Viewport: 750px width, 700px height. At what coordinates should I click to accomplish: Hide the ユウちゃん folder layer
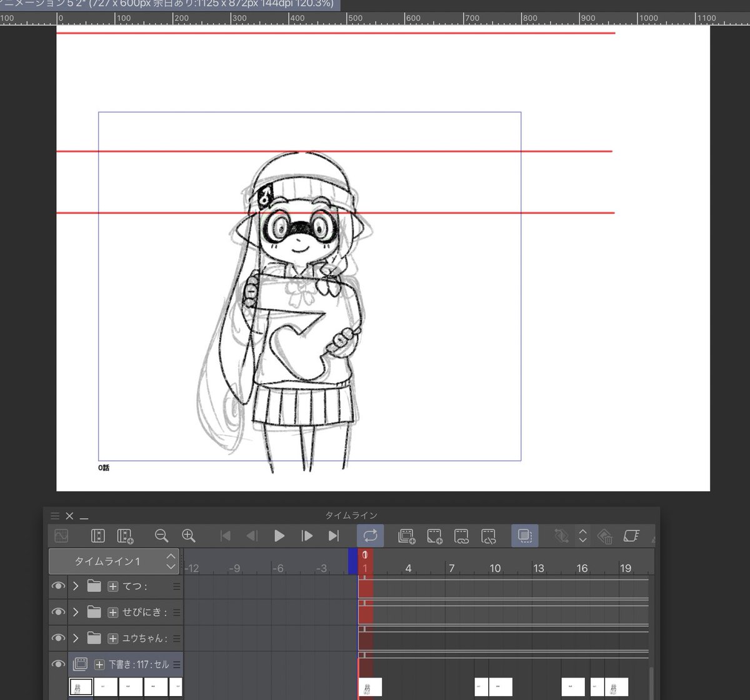58,638
